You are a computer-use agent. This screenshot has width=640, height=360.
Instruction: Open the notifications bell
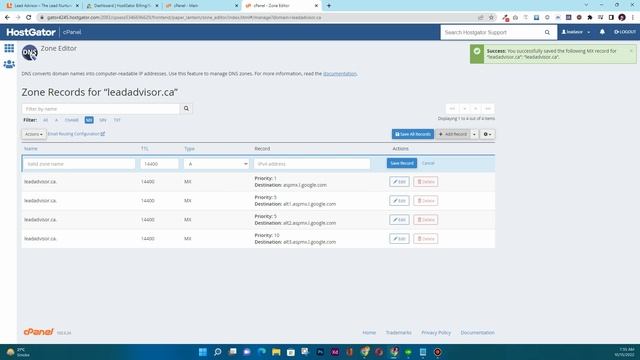coord(602,32)
